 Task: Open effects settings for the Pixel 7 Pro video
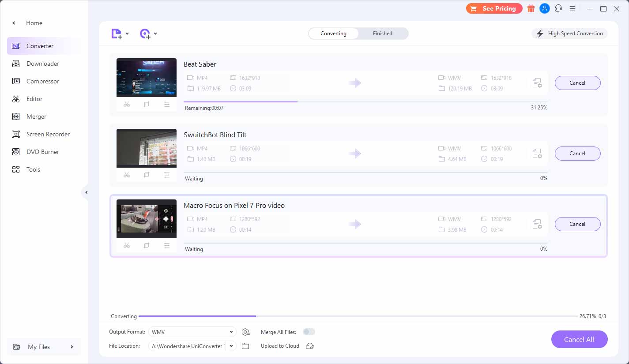pos(167,245)
